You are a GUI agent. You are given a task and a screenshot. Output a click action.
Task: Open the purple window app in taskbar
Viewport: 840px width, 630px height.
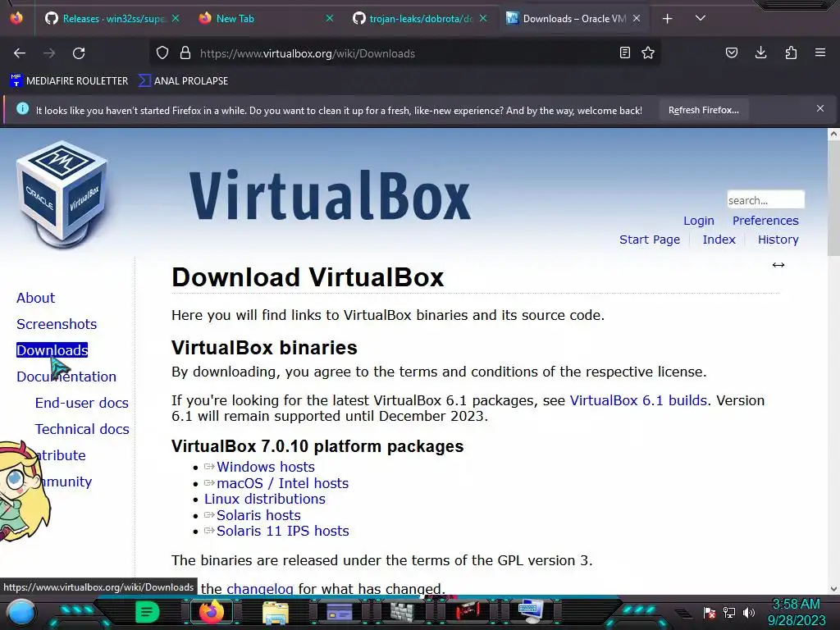339,612
